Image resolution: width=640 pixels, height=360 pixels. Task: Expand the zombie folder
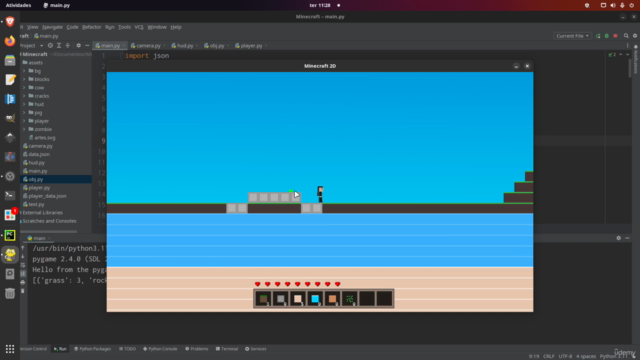[24, 129]
